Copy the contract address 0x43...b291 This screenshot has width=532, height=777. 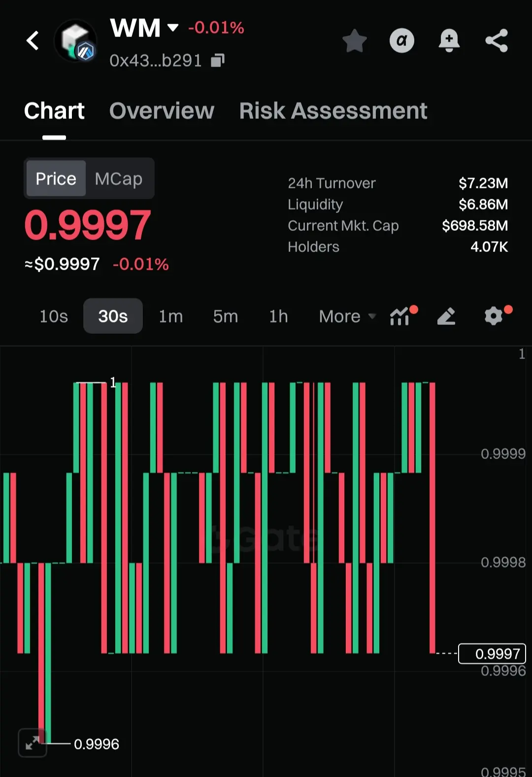pos(217,61)
